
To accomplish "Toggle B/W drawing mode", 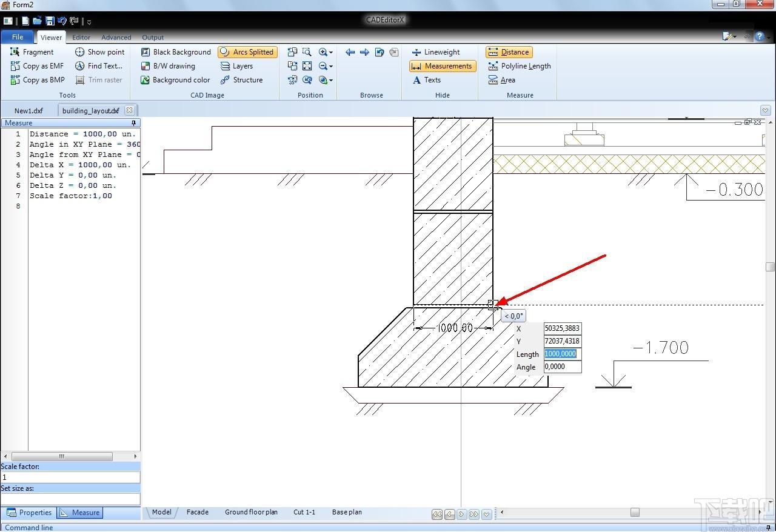I will pos(167,66).
